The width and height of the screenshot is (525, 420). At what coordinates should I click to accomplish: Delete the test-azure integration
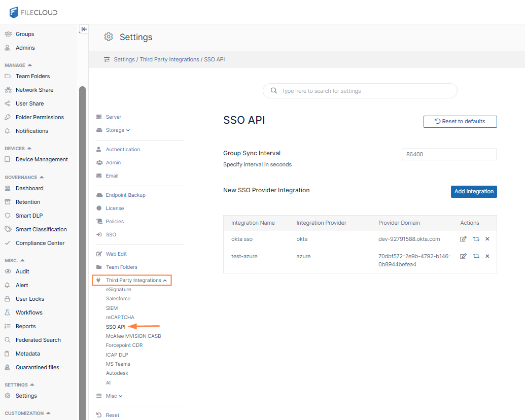click(x=487, y=256)
